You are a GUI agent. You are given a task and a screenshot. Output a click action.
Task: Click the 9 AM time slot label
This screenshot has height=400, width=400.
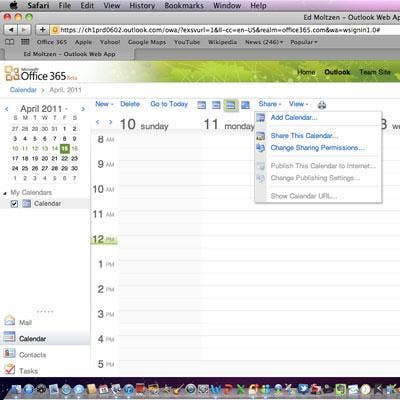(106, 164)
